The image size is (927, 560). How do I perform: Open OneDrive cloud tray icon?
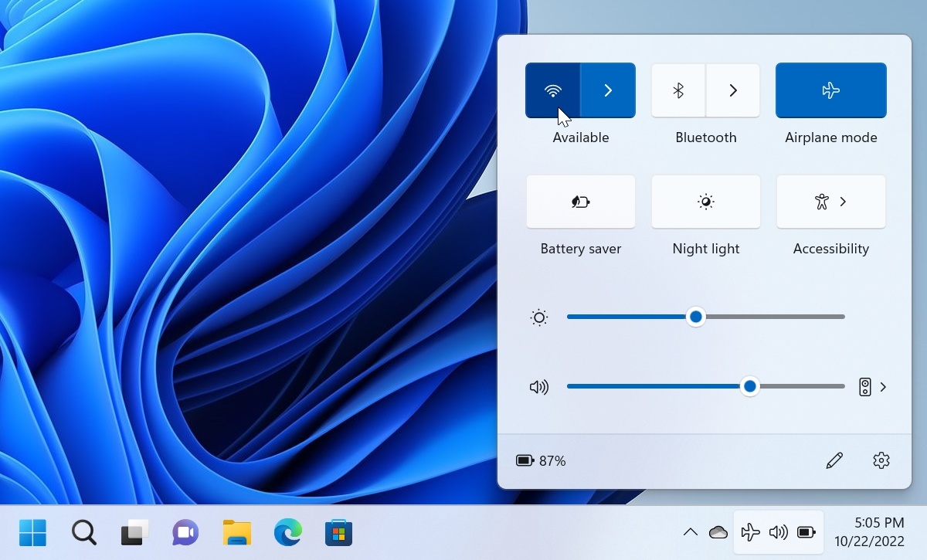[x=718, y=532]
